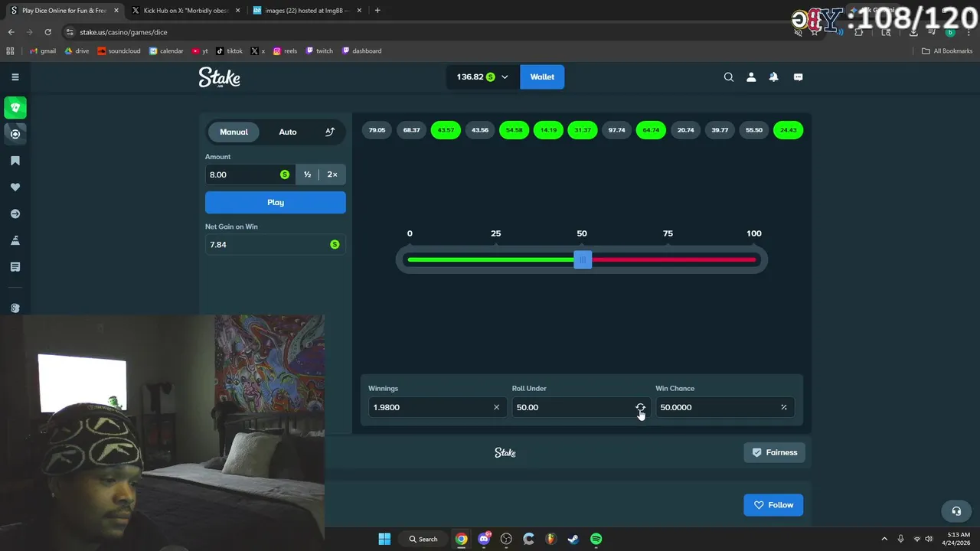This screenshot has width=980, height=551.
Task: Select the Manual betting mode
Action: coord(234,132)
